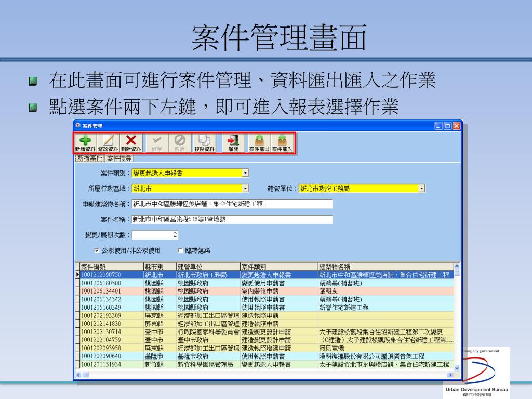Viewport: 532px width, 399px height.
Task: Click the 變更/展期次數 field
Action: [155, 235]
